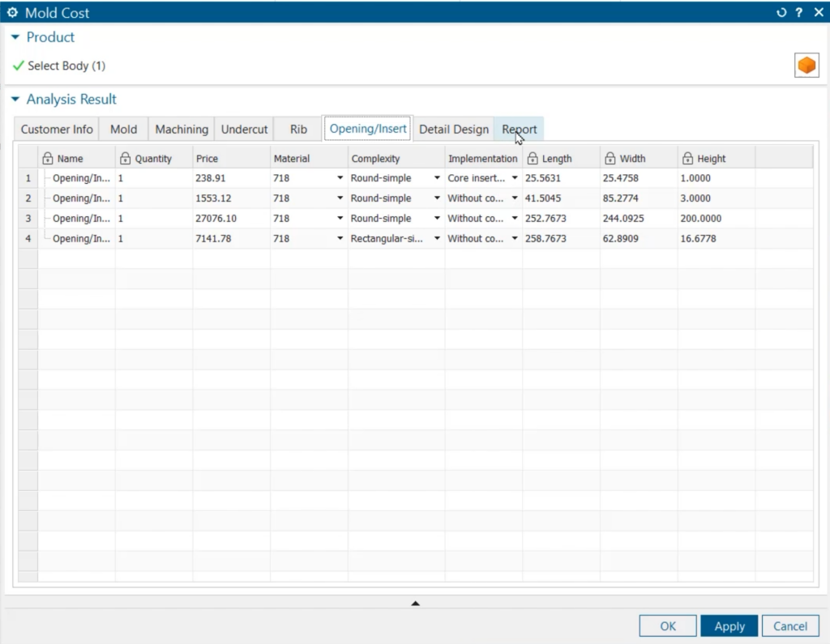
Task: Click the Mold Cost gear icon
Action: click(x=11, y=12)
